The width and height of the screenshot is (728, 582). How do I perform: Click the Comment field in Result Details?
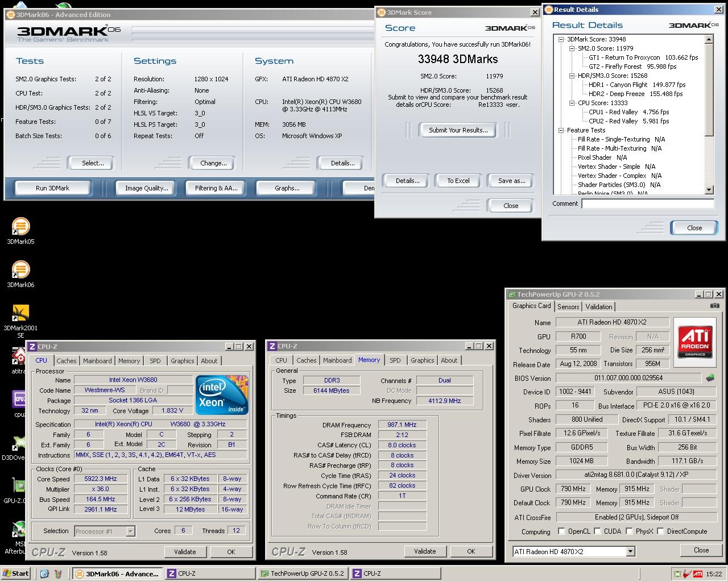(x=648, y=203)
